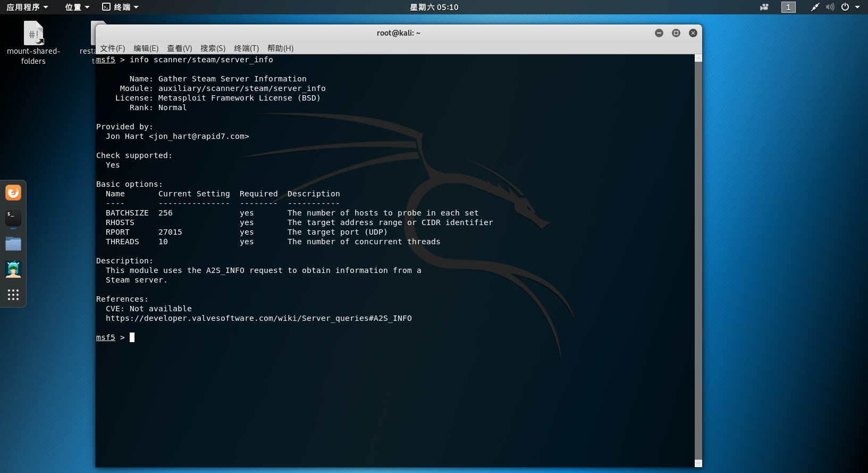Click the BATCHSIZE option row name
This screenshot has height=473, width=868.
tap(127, 213)
